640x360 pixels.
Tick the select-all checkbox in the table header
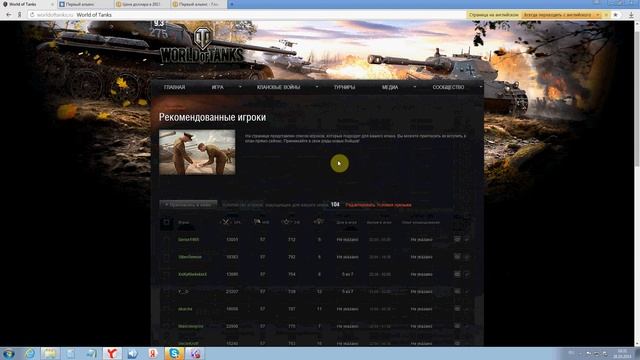pos(166,222)
